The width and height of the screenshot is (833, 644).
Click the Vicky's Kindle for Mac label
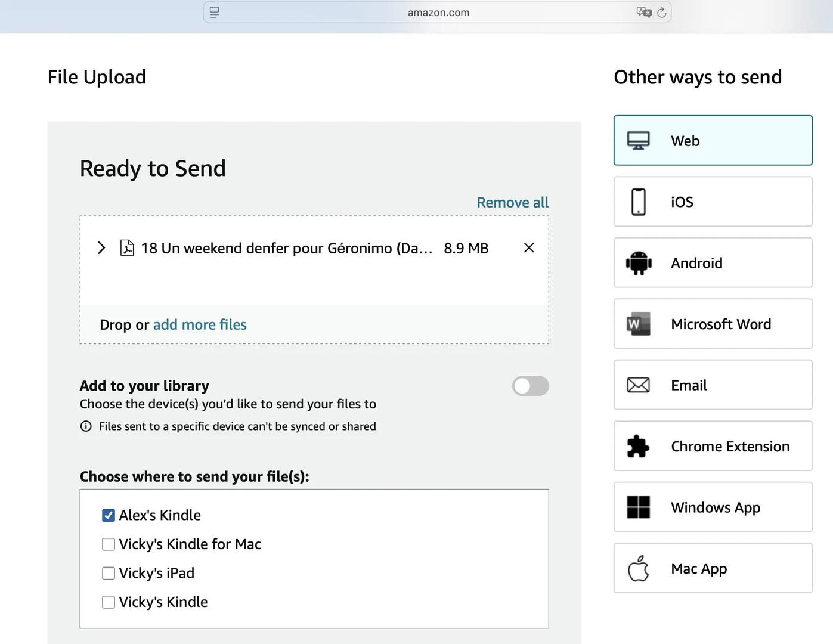point(190,544)
